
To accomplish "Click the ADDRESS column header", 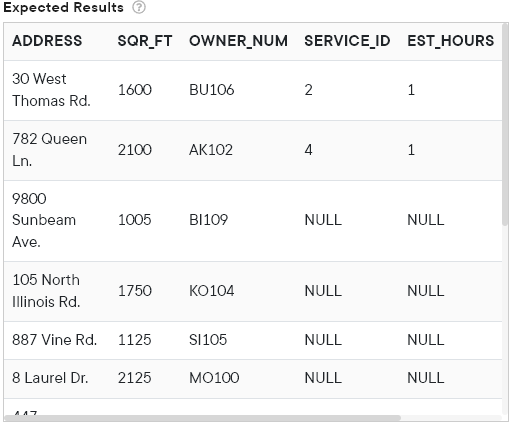I will 47,41.
